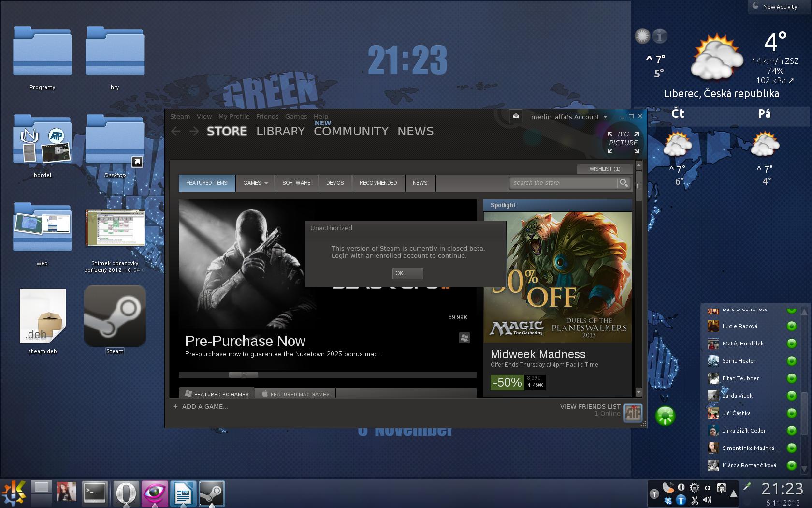Open the Steam desktop shortcut icon
The width and height of the screenshot is (812, 508).
[x=115, y=316]
